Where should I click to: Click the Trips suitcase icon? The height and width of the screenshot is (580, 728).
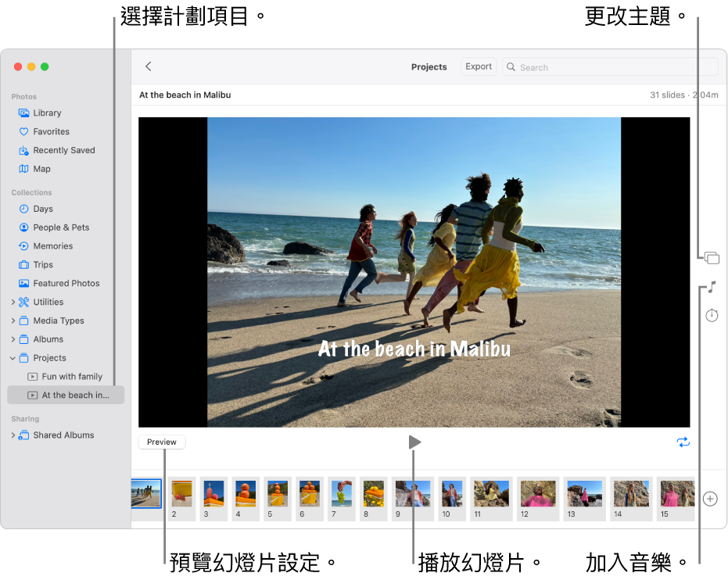coord(23,264)
